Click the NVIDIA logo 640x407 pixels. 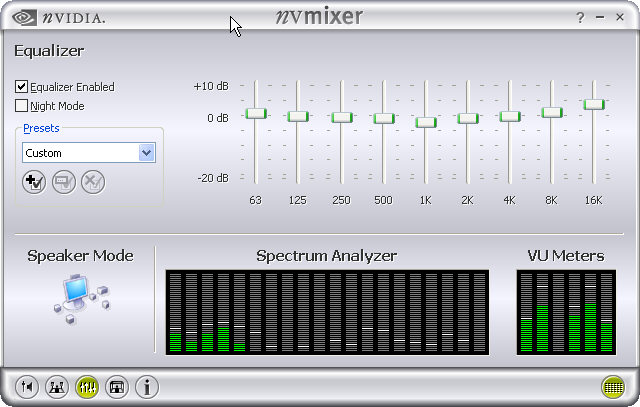(x=59, y=18)
